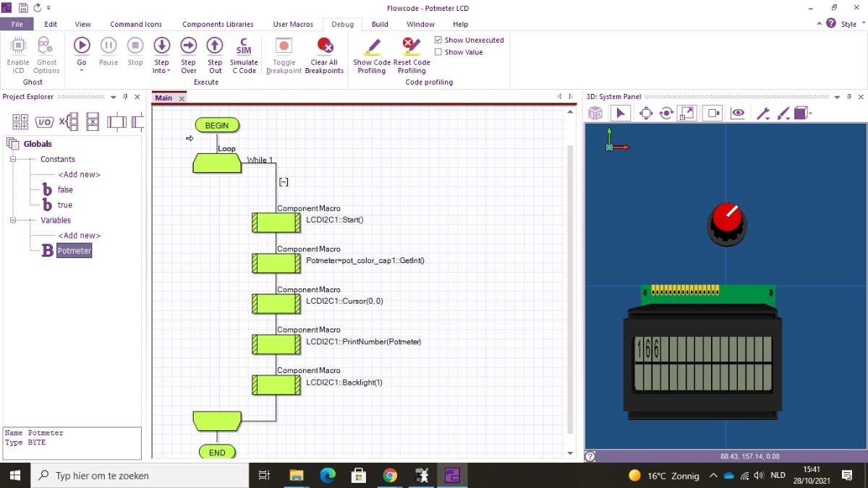The width and height of the screenshot is (868, 488).
Task: Click the 3D view mode icon
Action: coord(595,114)
